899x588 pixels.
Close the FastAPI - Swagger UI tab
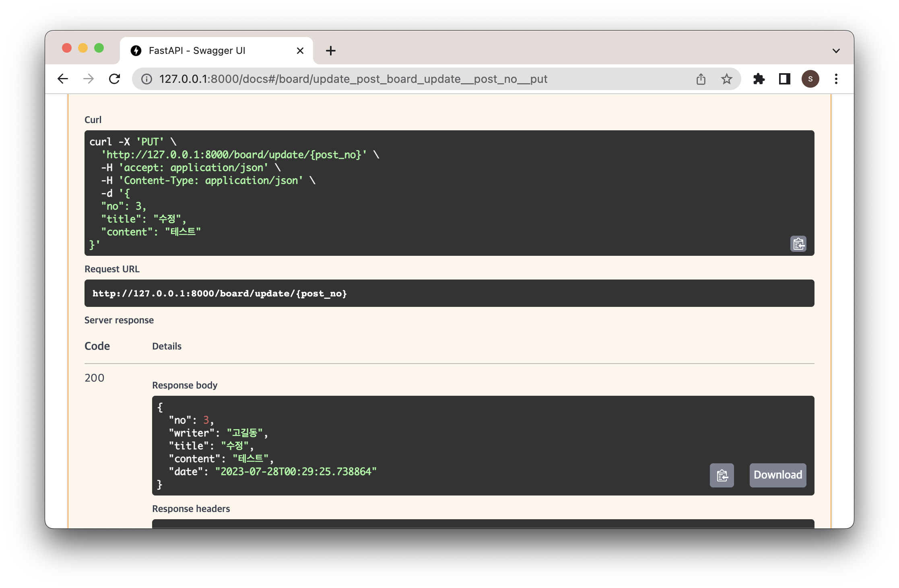300,51
